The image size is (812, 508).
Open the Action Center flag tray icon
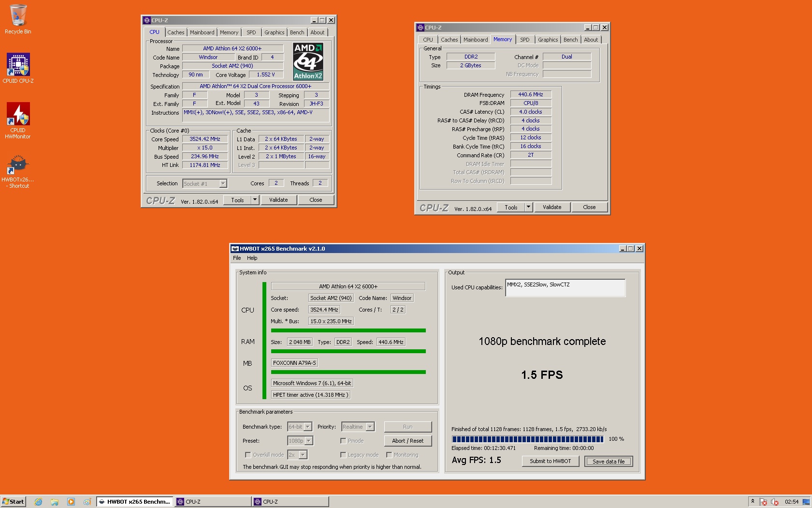[x=763, y=502]
